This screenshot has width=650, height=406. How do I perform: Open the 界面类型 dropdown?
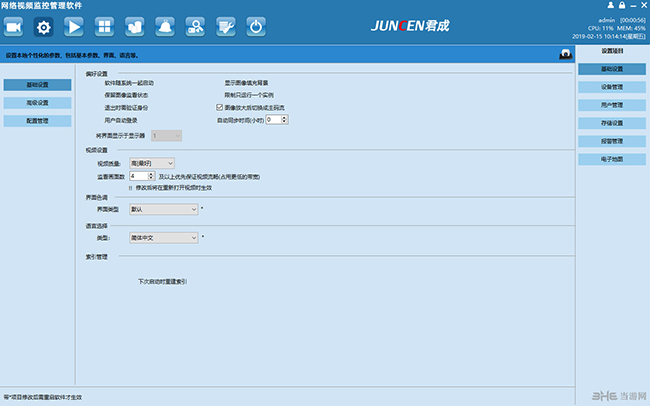[x=163, y=209]
